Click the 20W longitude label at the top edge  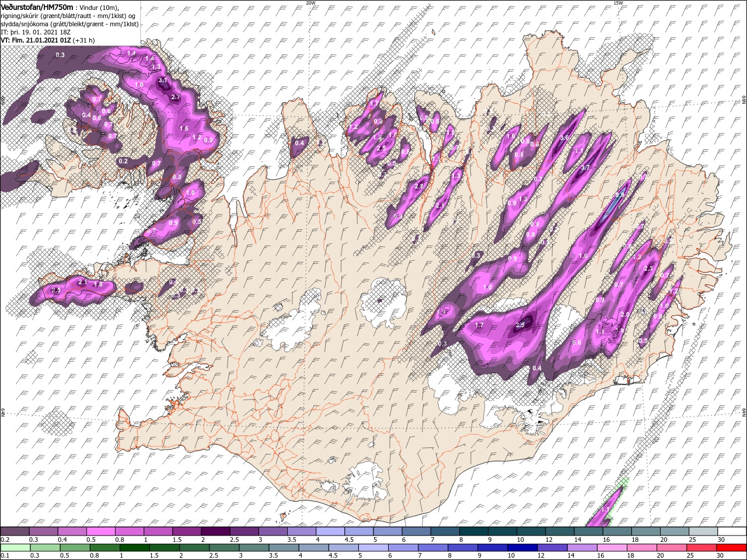tap(310, 3)
